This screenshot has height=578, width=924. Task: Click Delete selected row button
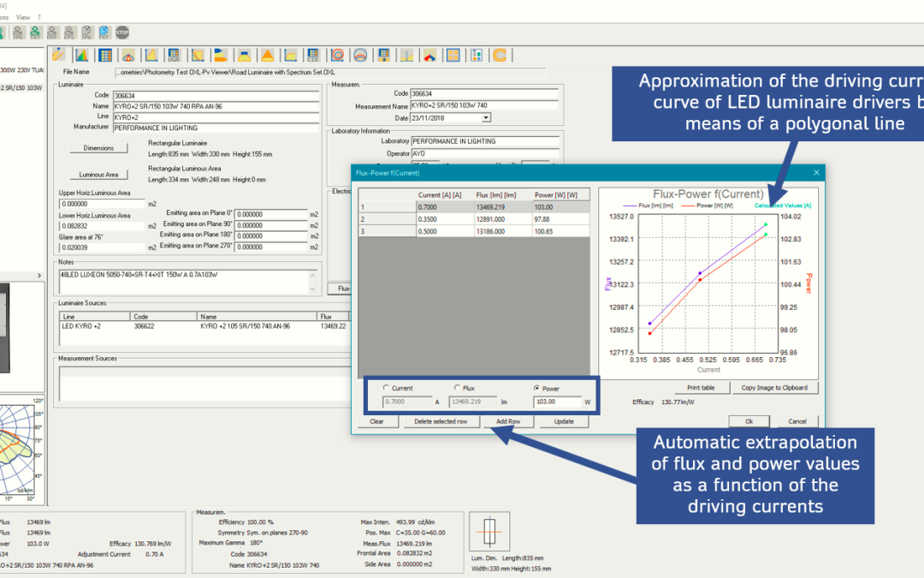coord(441,421)
